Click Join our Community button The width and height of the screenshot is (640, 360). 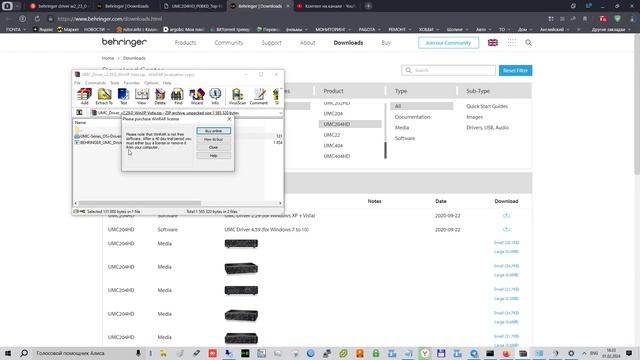click(x=448, y=42)
